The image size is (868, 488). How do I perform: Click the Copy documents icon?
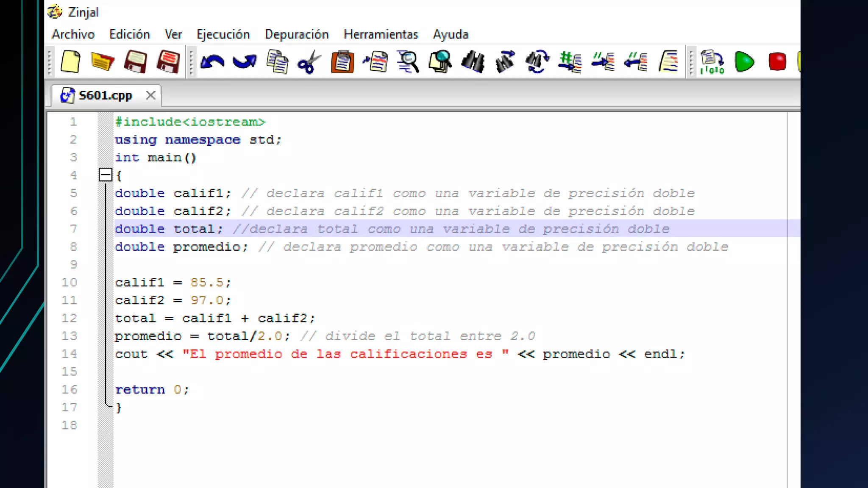tap(277, 62)
